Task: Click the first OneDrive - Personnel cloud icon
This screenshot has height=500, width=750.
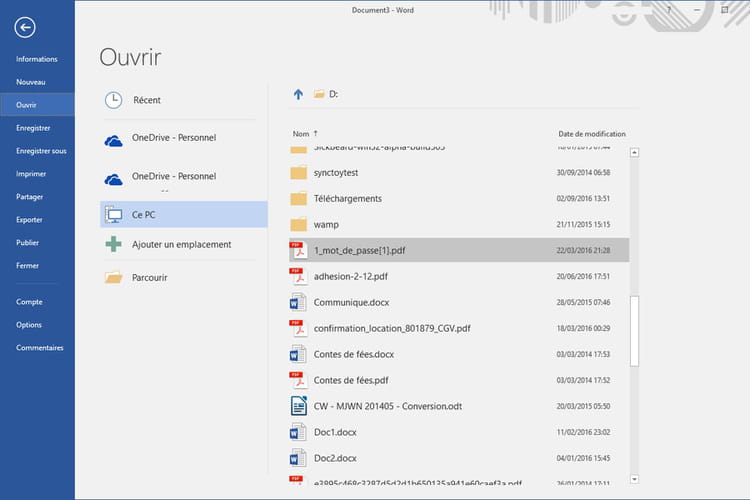Action: 113,141
